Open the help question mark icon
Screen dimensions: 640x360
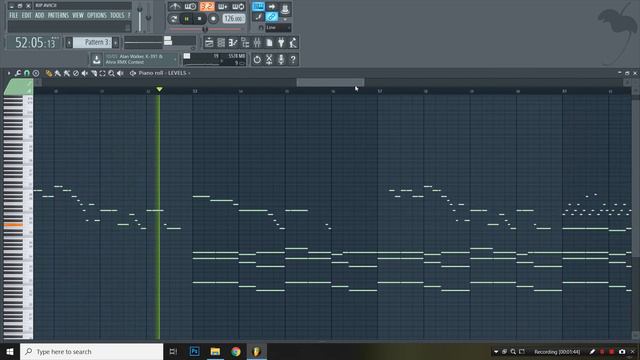293,60
